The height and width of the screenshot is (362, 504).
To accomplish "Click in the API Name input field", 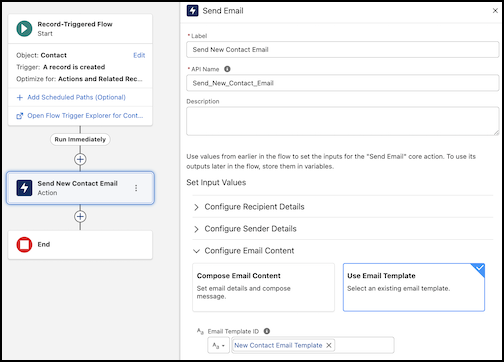I will pos(343,83).
